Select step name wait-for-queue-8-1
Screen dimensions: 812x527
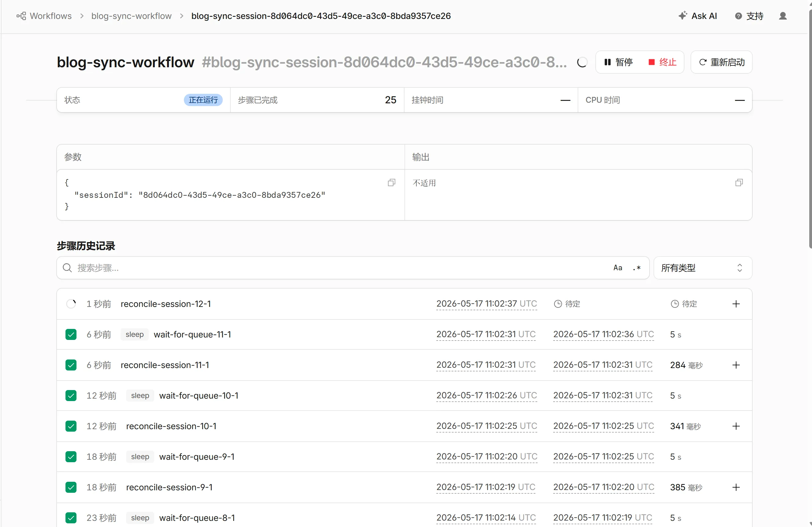197,518
